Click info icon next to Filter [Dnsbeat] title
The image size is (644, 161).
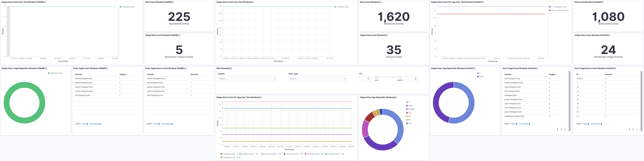[x=231, y=68]
